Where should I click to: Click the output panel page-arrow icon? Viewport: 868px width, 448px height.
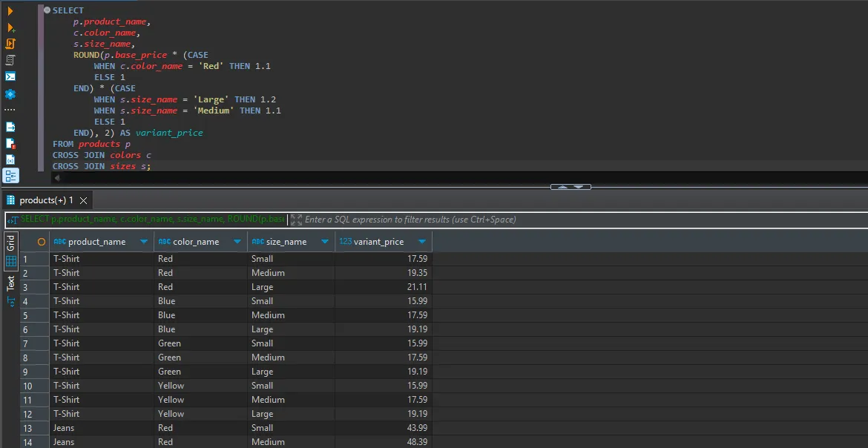click(10, 127)
